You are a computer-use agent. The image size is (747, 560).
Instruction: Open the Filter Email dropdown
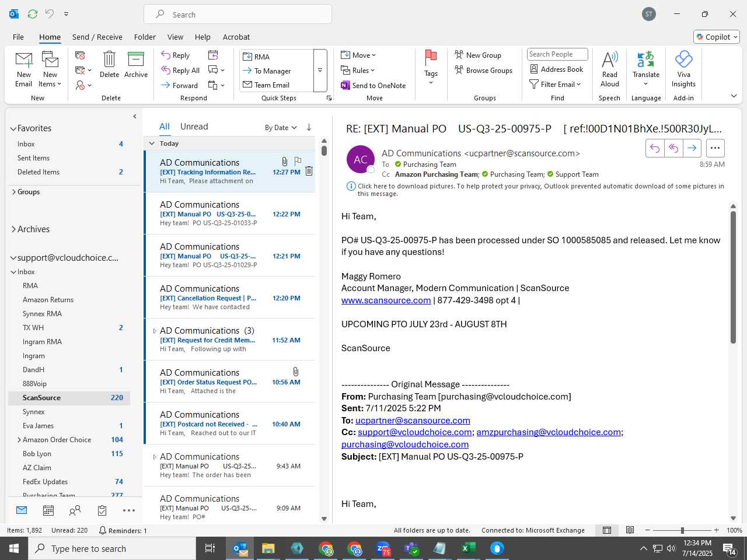coord(555,84)
